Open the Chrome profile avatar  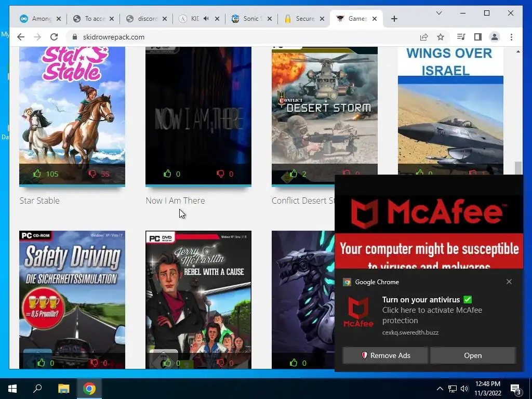(x=495, y=37)
